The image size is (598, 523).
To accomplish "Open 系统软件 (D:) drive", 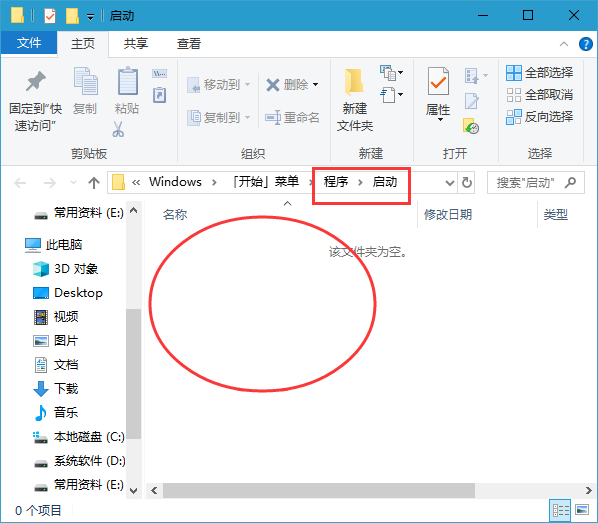I will click(x=79, y=461).
